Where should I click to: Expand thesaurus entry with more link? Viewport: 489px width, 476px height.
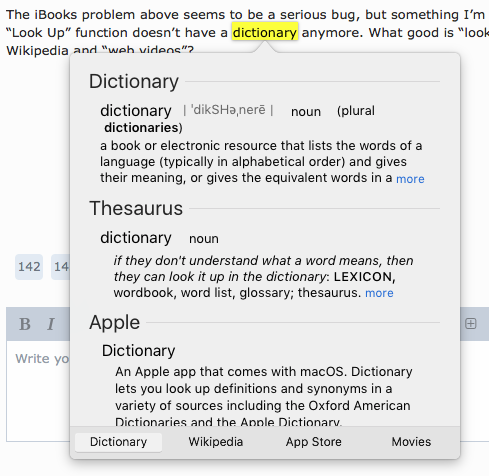379,293
